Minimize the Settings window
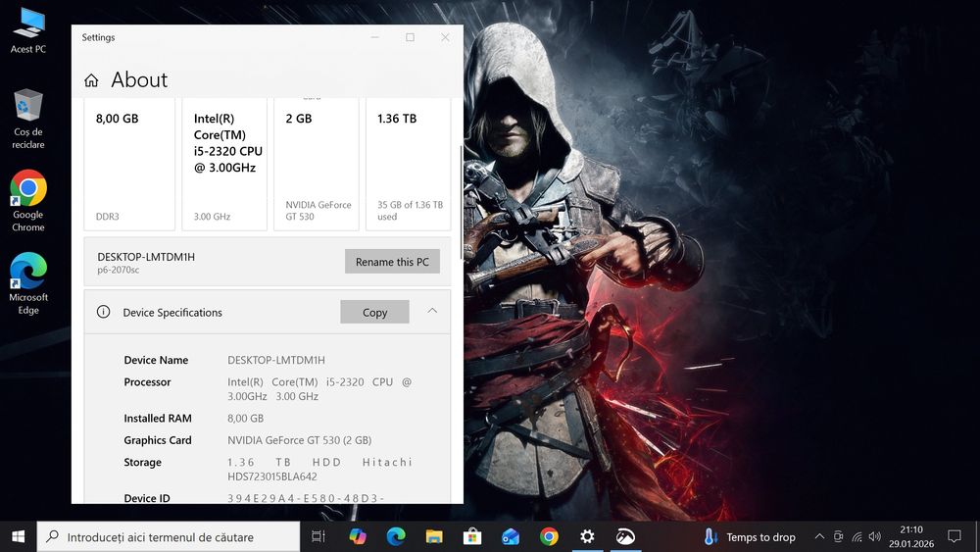The image size is (980, 552). [x=375, y=37]
